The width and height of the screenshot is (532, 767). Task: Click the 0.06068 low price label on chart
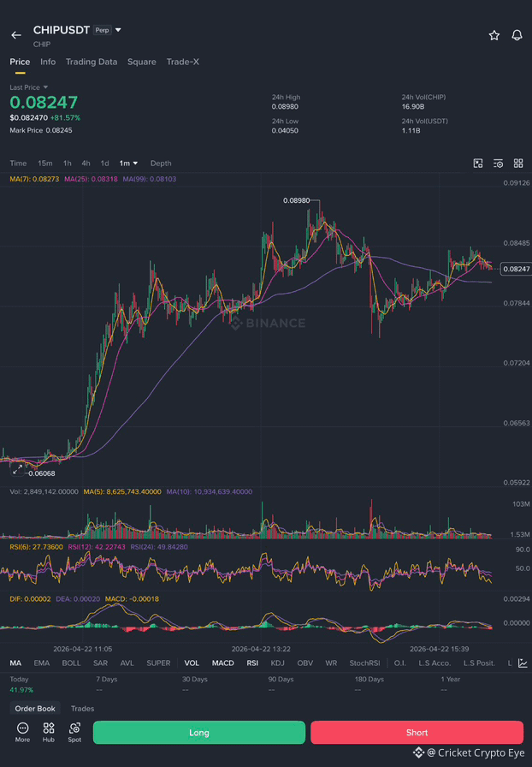coord(42,473)
